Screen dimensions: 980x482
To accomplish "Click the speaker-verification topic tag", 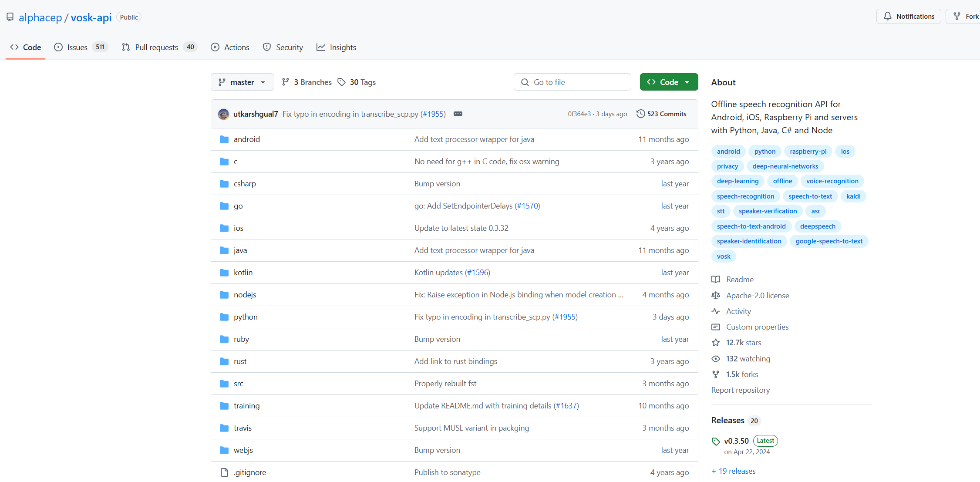I will click(x=768, y=211).
